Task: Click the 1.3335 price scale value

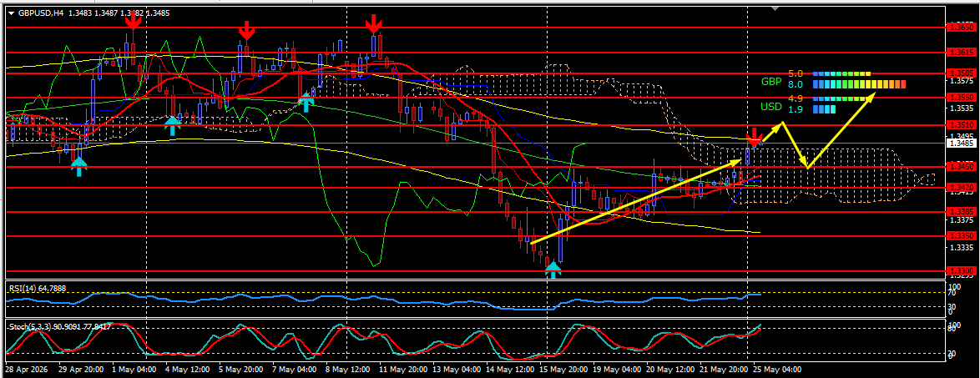Action: (962, 248)
